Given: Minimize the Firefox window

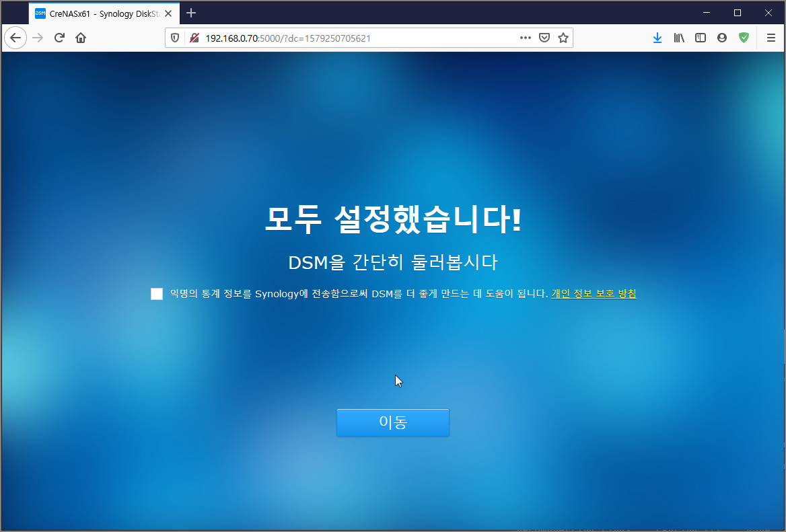Looking at the screenshot, I should coord(707,13).
